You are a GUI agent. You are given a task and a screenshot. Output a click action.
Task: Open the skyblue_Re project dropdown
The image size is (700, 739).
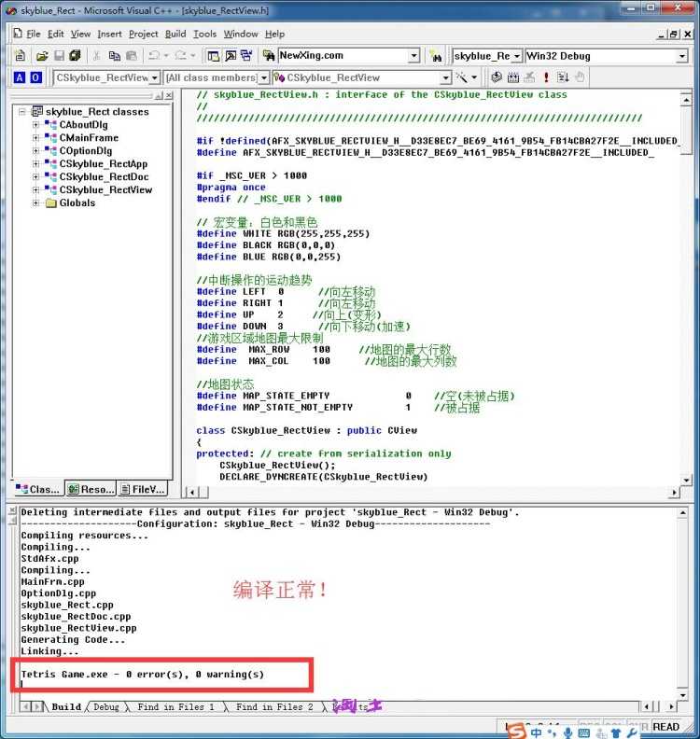517,56
